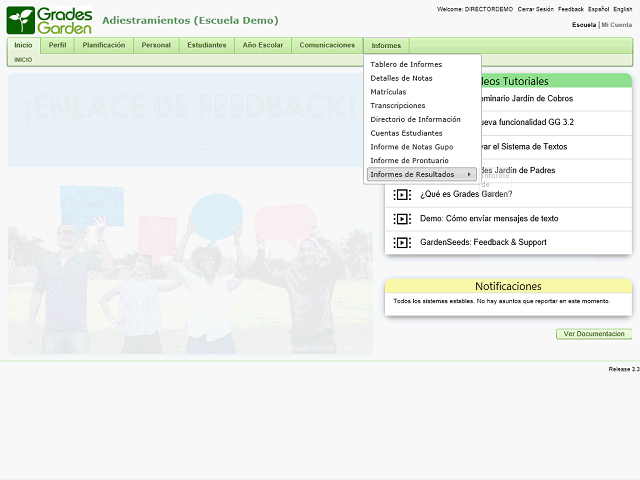640x480 pixels.
Task: Open Mi Cuenta link
Action: pos(617,25)
